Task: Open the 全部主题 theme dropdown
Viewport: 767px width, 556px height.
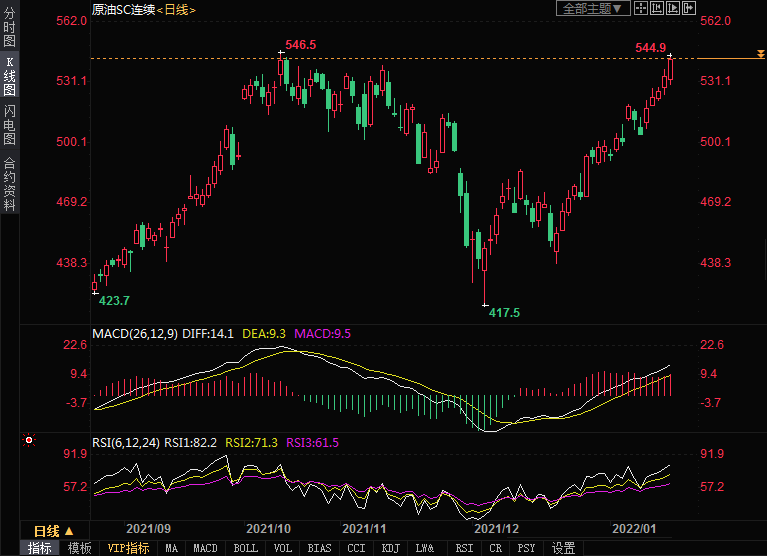Action: coord(592,9)
